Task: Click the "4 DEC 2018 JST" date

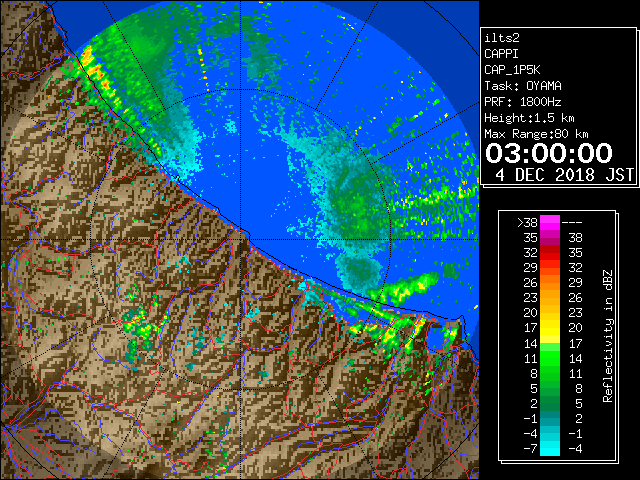Action: pos(564,175)
